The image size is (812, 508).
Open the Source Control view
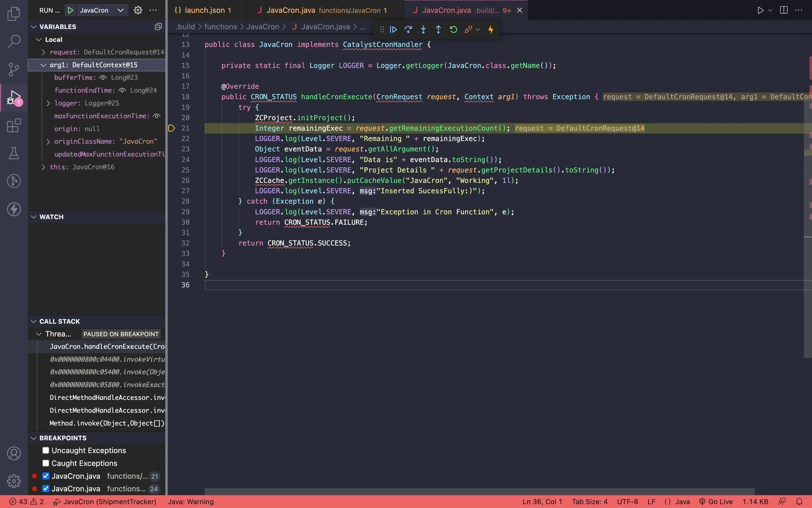[14, 70]
